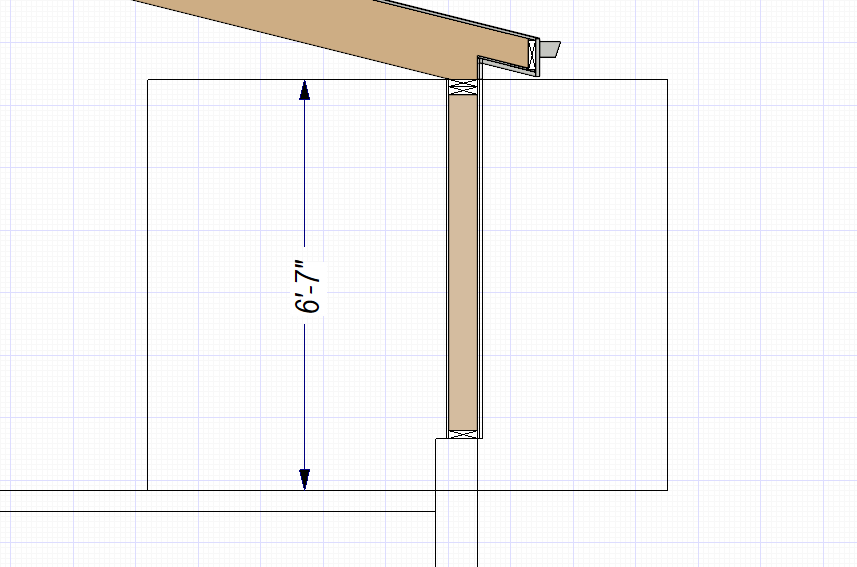This screenshot has width=857, height=567.
Task: Select the tan vertical wall stud
Action: tap(461, 262)
